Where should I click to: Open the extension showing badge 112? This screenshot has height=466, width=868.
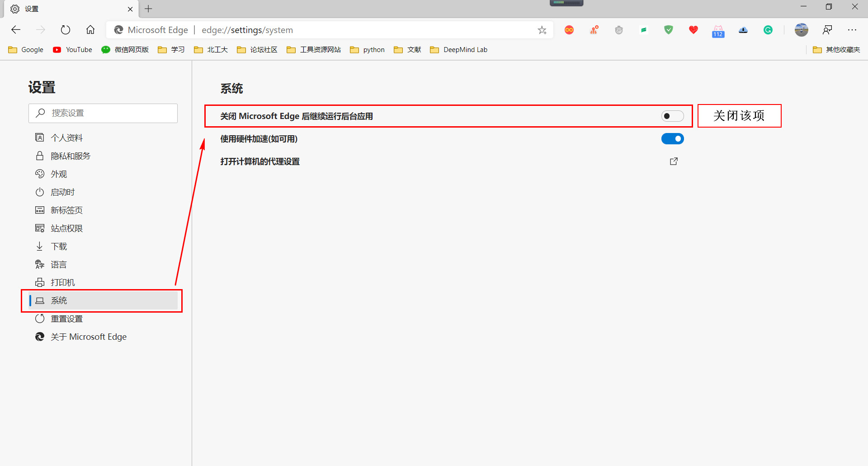718,31
